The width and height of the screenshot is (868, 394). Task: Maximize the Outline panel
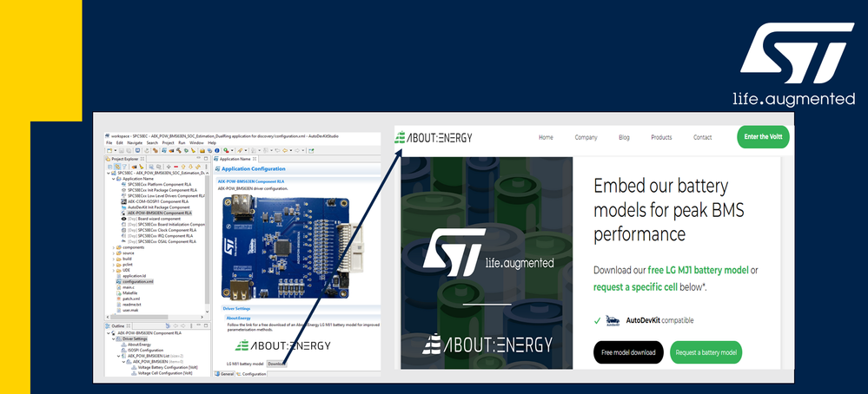pyautogui.click(x=206, y=325)
